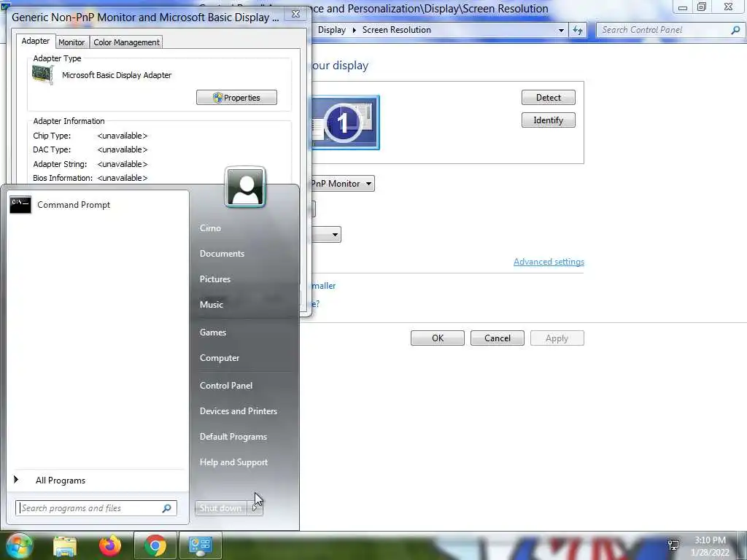Image resolution: width=747 pixels, height=560 pixels.
Task: Open Help and Support
Action: 233,462
